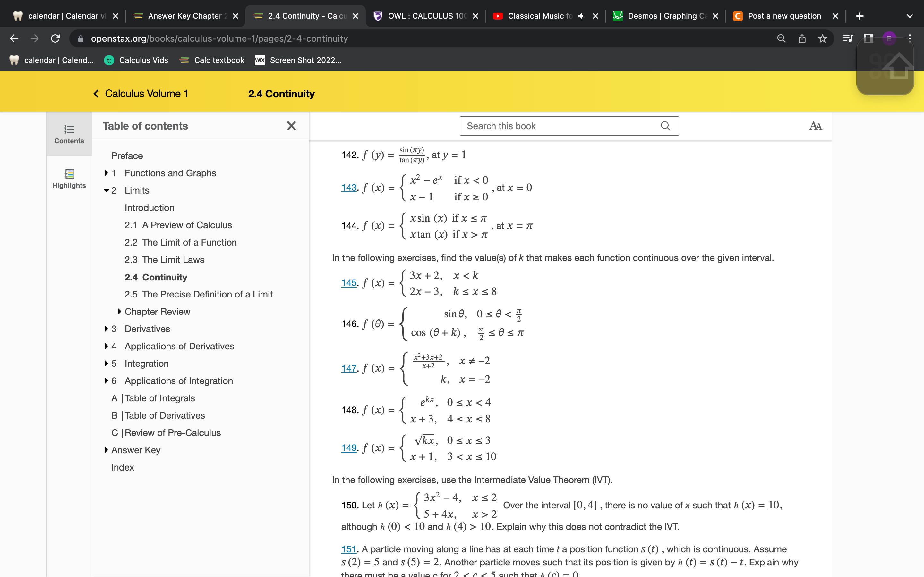This screenshot has width=924, height=577.
Task: Open the reading list side panel icon
Action: coord(848,38)
